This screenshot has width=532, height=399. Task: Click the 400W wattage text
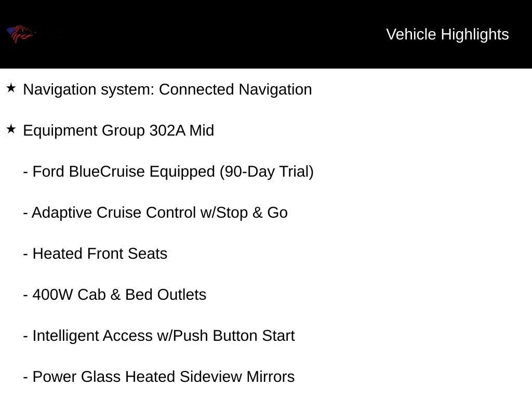click(x=52, y=295)
